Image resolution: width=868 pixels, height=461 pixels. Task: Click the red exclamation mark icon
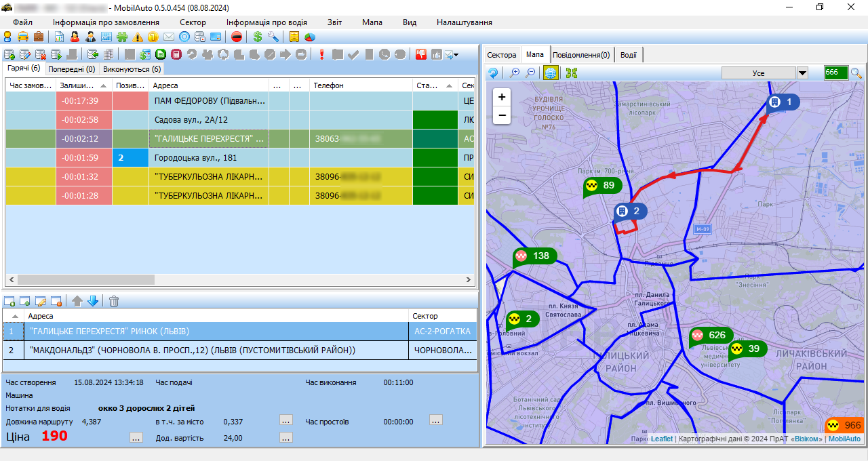322,54
